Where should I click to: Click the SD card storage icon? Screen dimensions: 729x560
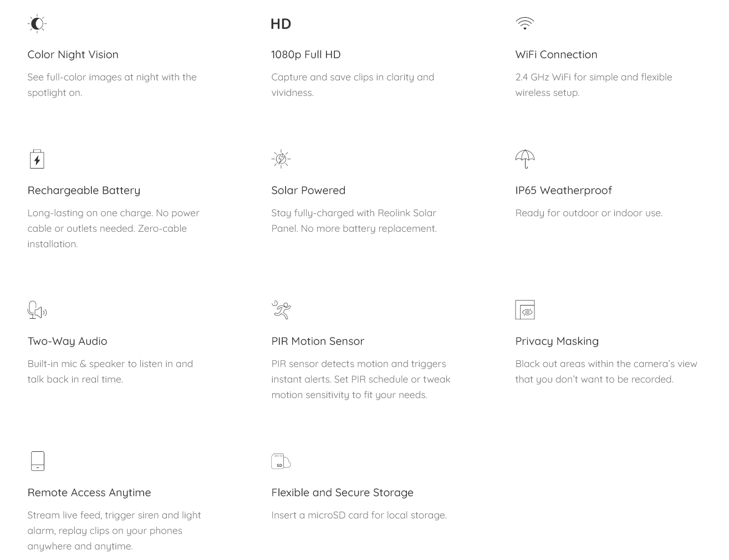tap(281, 461)
